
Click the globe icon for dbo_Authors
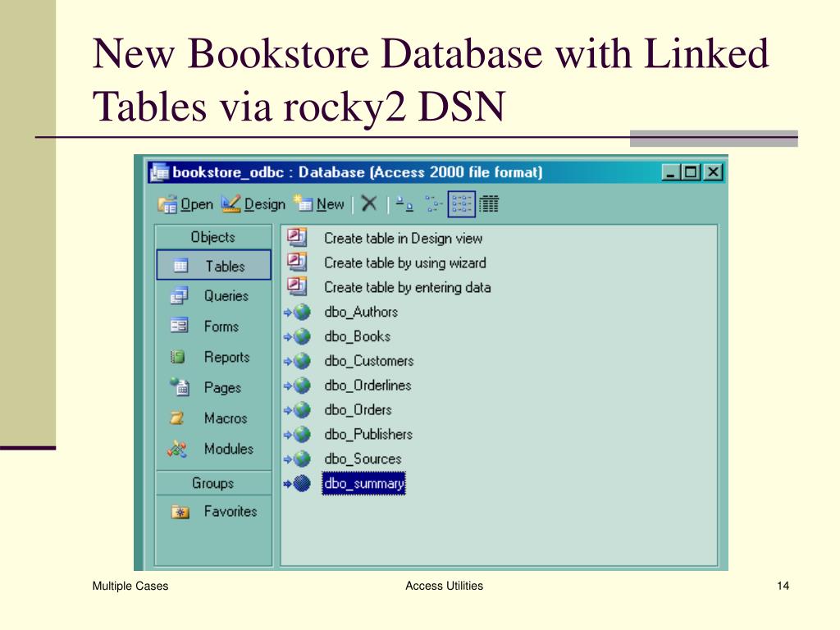coord(302,312)
